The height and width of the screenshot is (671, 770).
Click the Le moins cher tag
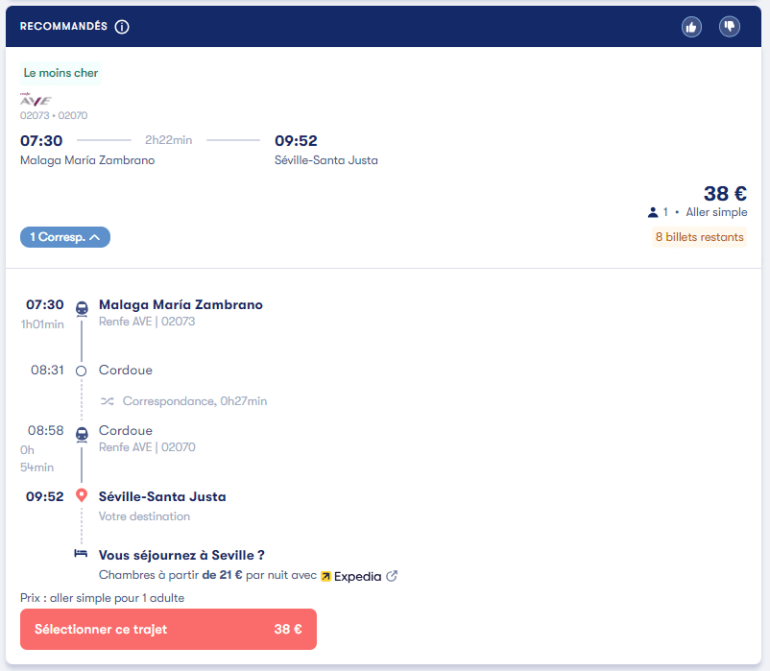[x=61, y=73]
